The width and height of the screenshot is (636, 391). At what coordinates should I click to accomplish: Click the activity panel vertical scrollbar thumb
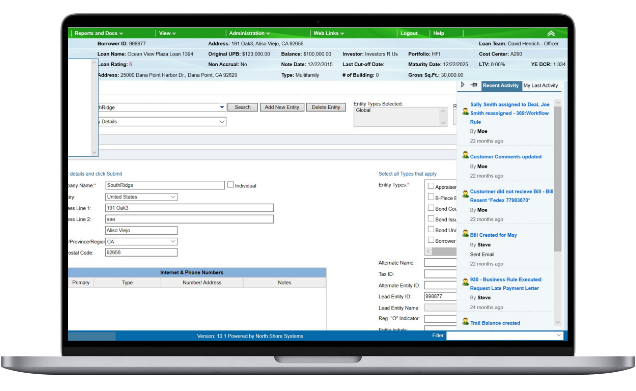tap(558, 178)
